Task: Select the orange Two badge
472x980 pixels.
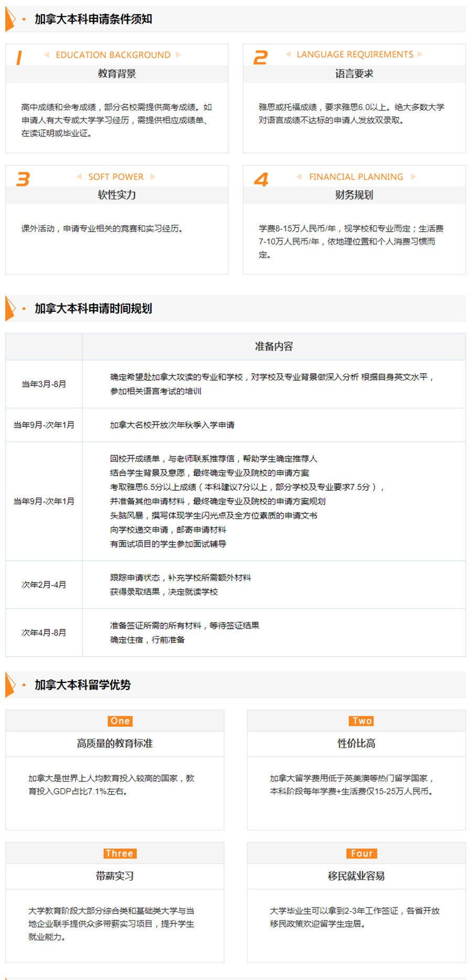Action: [362, 721]
